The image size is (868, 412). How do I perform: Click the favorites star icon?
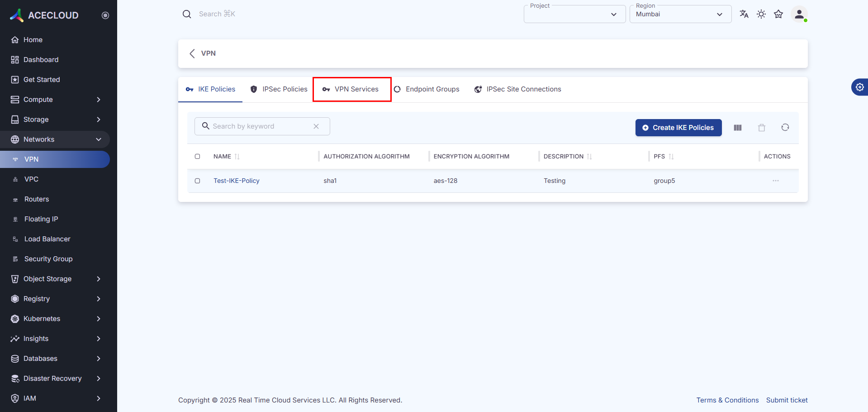[x=778, y=14]
